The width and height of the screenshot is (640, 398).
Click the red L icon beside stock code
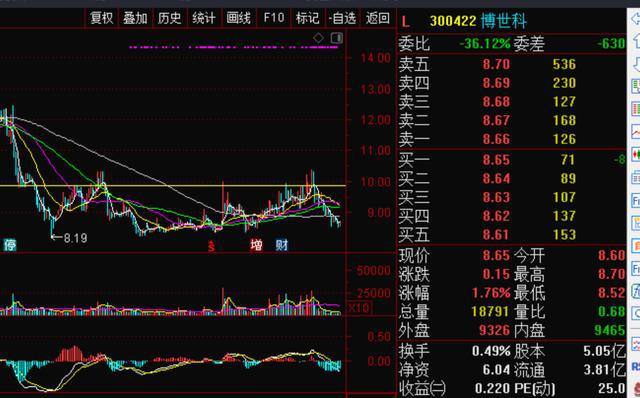click(x=405, y=22)
